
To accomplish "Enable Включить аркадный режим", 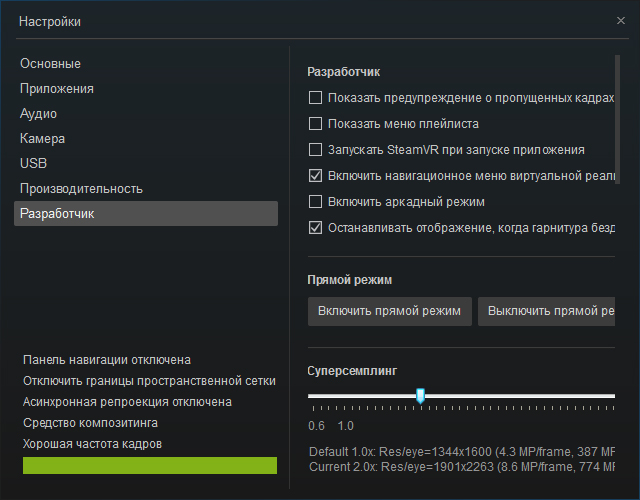I will click(315, 202).
